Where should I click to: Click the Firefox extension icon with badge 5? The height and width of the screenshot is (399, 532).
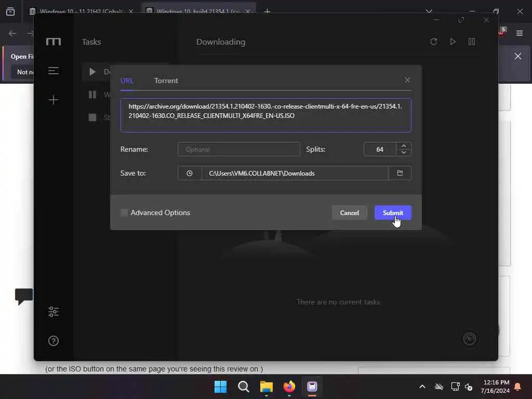tap(502, 32)
